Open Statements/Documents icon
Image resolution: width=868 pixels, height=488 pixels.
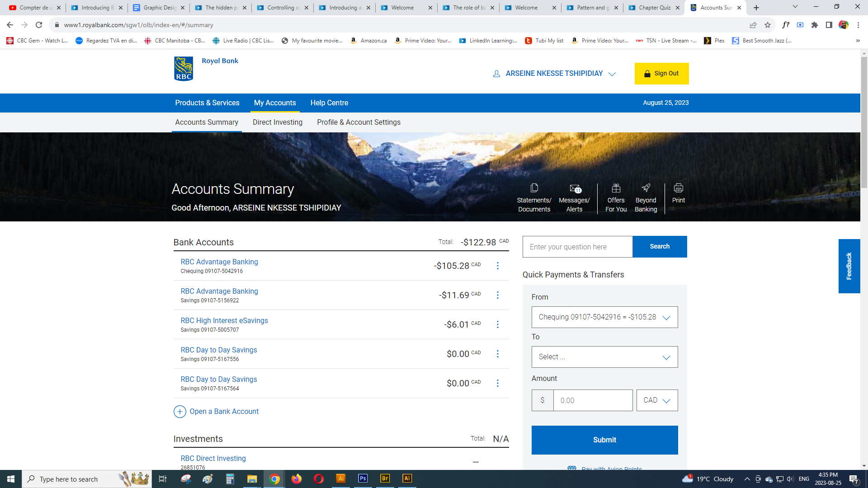(534, 188)
